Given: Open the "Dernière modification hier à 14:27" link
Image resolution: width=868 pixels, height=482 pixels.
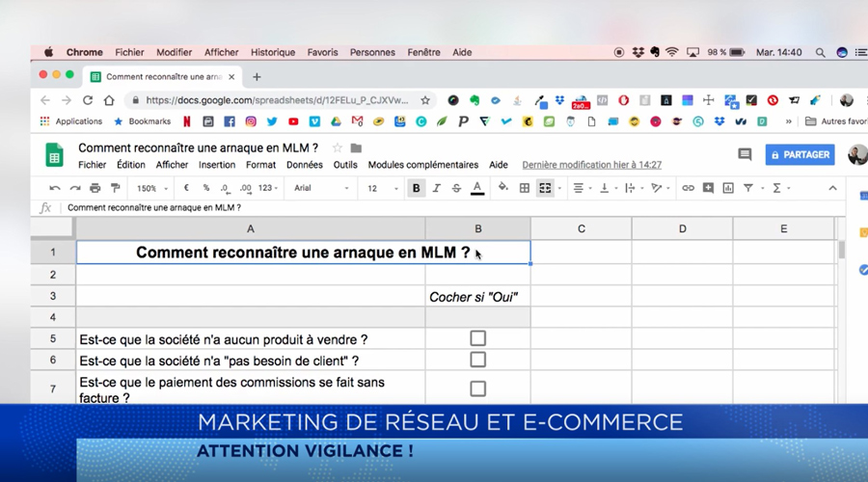Looking at the screenshot, I should [x=592, y=165].
